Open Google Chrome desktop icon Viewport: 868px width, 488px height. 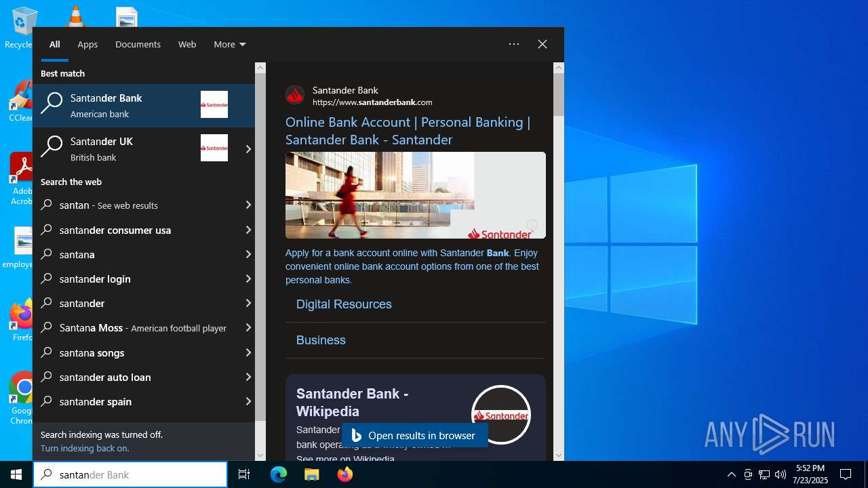point(22,399)
